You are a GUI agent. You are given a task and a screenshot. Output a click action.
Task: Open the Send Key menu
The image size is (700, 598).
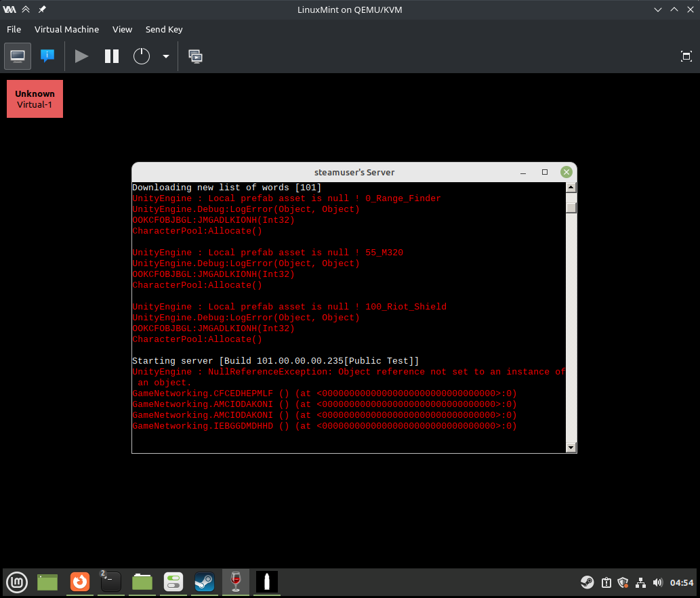(x=164, y=29)
